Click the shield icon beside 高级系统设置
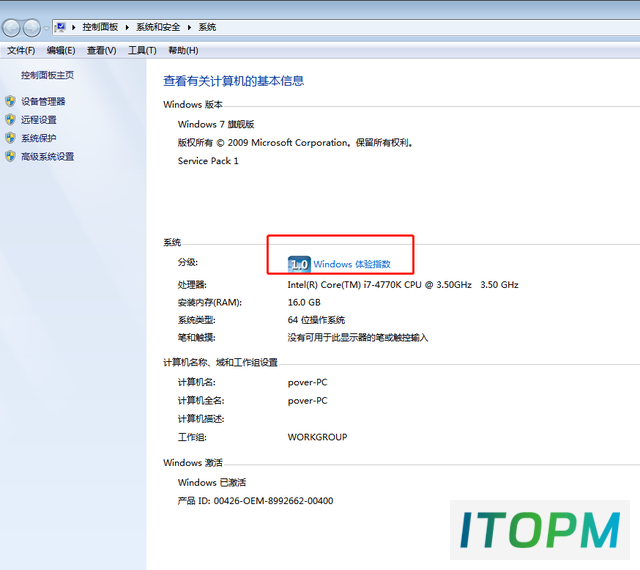Viewport: 640px width, 570px height. (x=11, y=156)
